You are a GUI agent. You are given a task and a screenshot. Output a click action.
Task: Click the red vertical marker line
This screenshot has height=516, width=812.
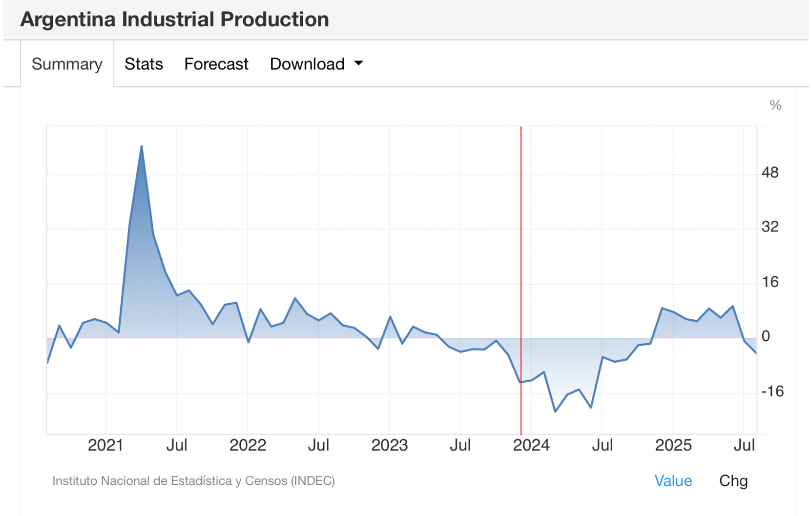[x=521, y=241]
